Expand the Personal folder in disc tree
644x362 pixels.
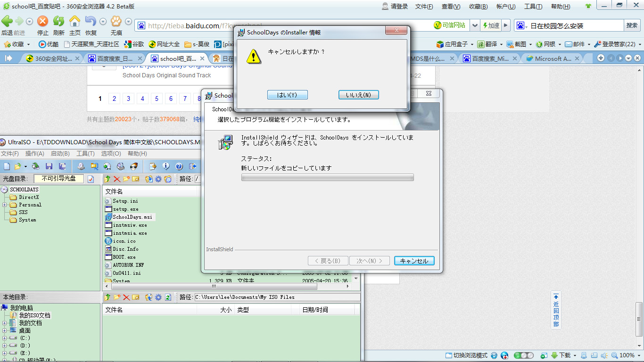(x=5, y=205)
